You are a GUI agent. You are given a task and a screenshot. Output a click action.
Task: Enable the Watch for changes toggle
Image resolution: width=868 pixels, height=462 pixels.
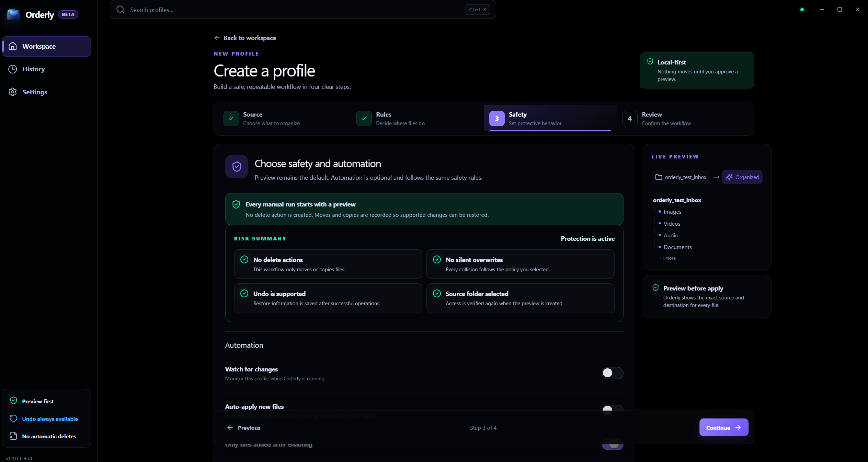612,373
